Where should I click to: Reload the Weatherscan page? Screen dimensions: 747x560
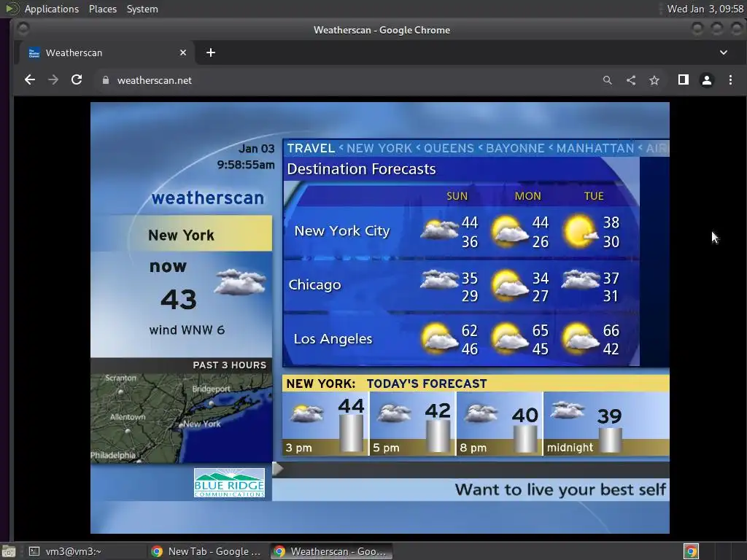[77, 80]
